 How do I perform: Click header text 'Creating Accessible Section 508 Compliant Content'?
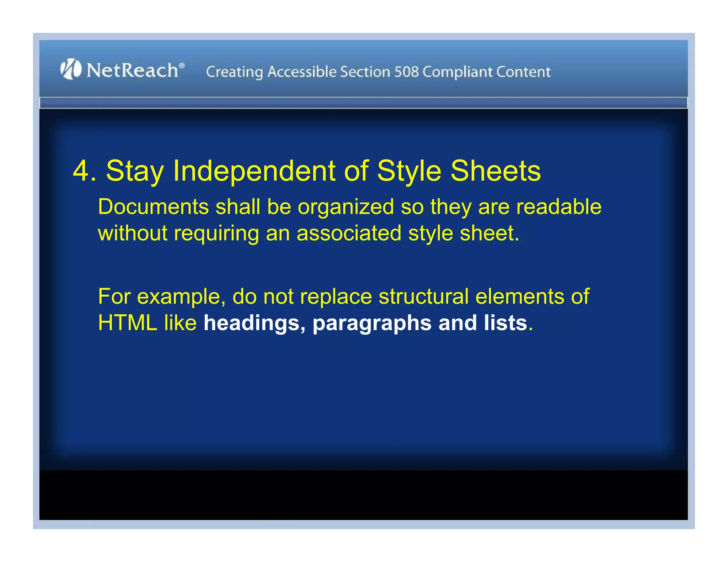point(378,72)
